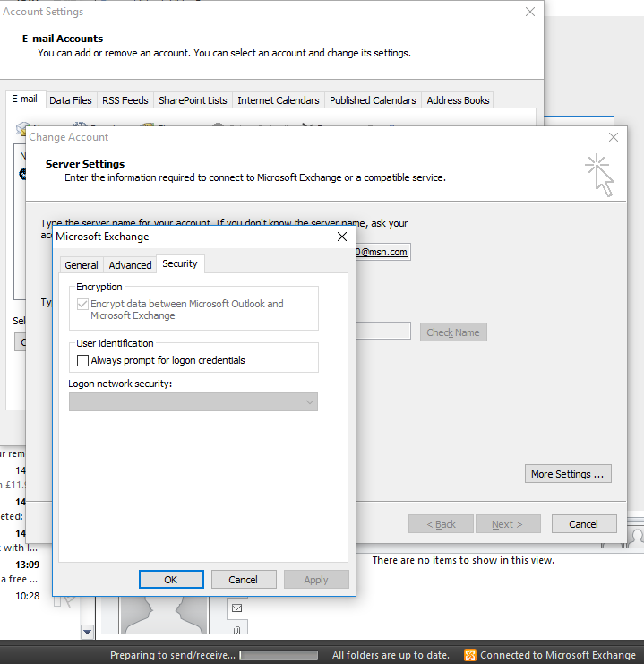Viewport: 644px width, 664px height.
Task: Click 'All folders are up to date.' status text
Action: click(x=391, y=655)
